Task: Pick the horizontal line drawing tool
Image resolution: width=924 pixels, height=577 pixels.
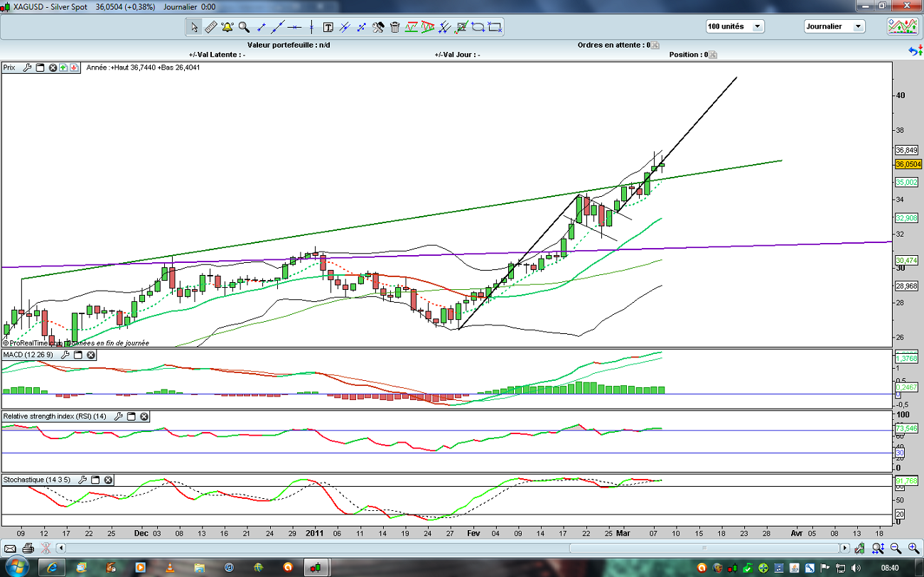Action: coord(294,27)
